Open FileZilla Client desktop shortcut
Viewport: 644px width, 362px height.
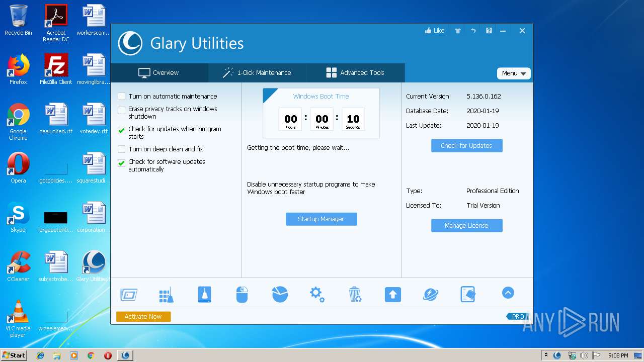56,69
